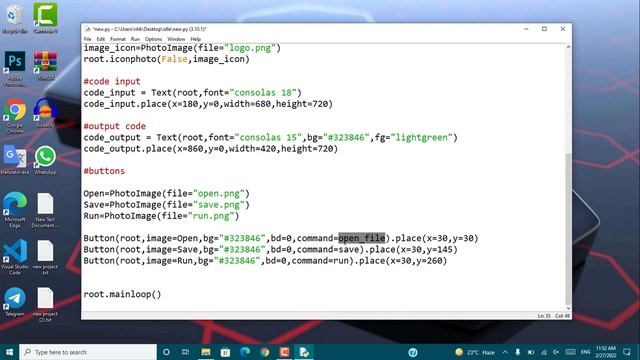Screen dimensions: 640x360
Task: Click the False keyword in iconphoto line
Action: (174, 59)
